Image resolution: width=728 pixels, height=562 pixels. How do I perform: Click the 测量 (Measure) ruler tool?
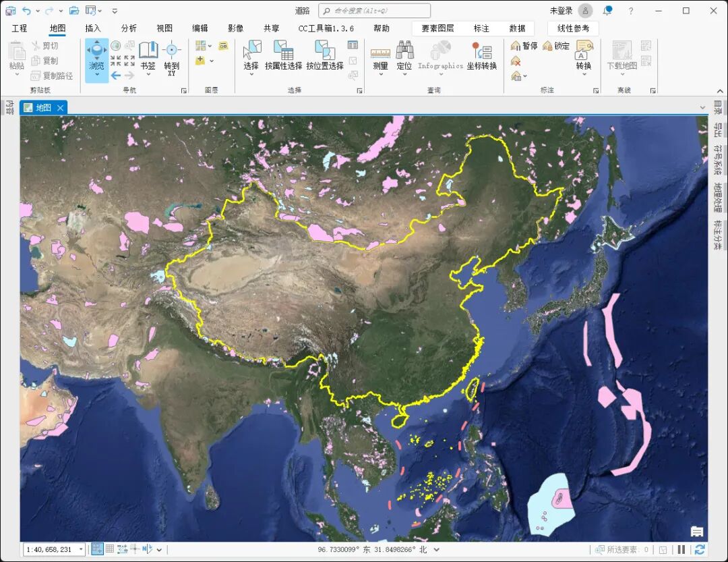tap(380, 55)
